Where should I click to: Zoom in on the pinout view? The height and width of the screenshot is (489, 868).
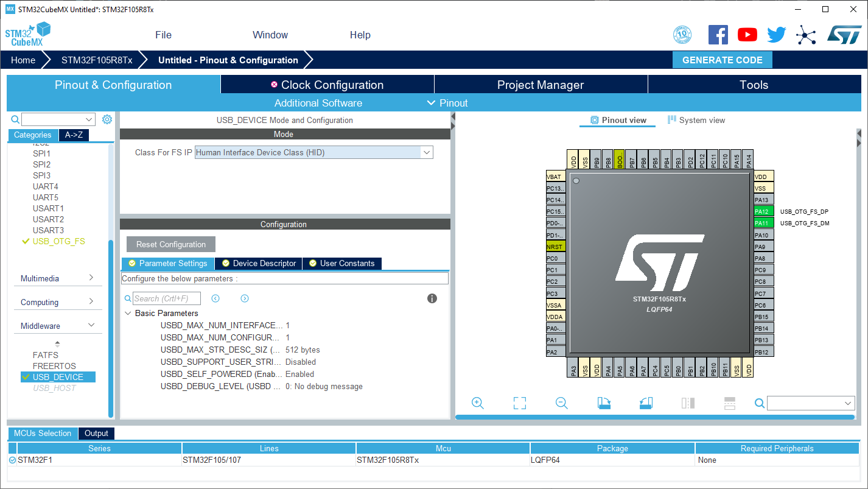(478, 403)
